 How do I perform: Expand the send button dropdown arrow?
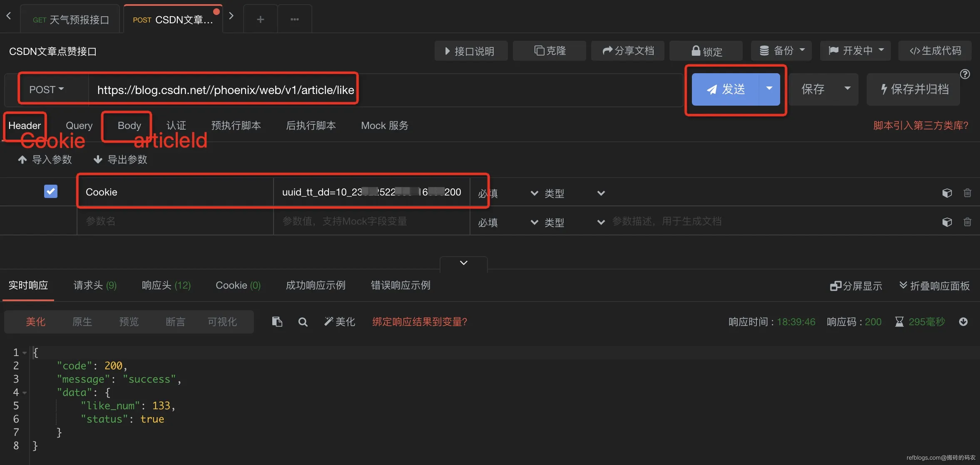point(769,89)
